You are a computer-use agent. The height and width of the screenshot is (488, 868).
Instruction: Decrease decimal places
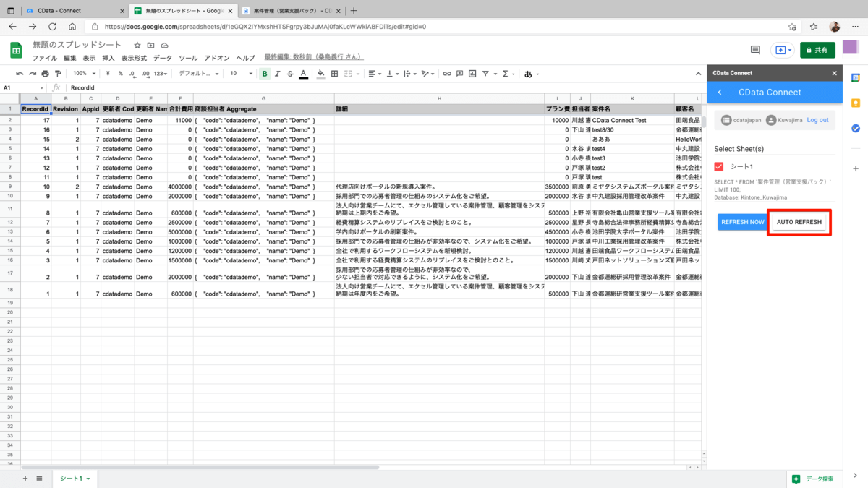pyautogui.click(x=132, y=74)
